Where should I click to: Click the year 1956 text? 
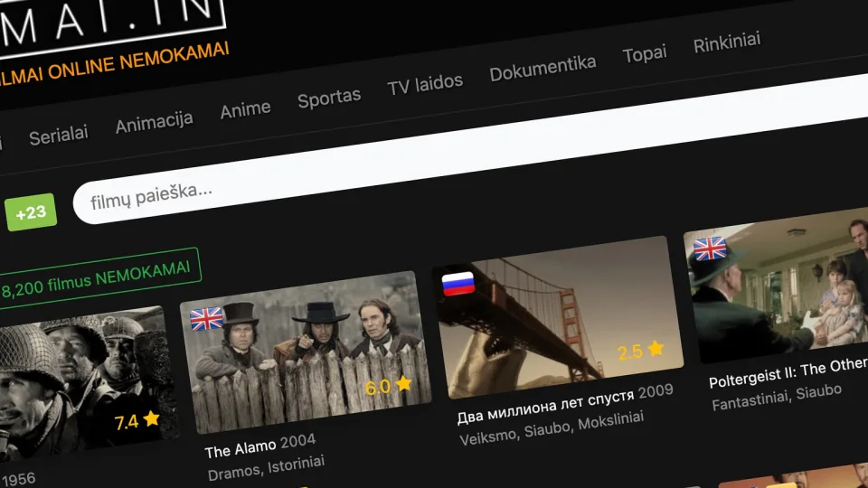coord(18,479)
